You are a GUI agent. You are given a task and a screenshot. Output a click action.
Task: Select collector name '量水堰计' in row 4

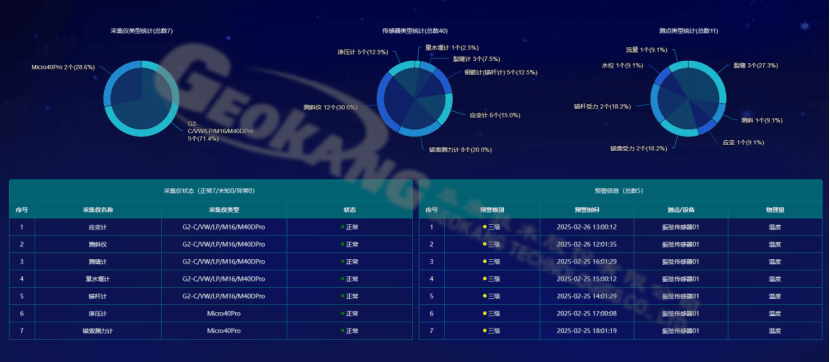tap(97, 278)
